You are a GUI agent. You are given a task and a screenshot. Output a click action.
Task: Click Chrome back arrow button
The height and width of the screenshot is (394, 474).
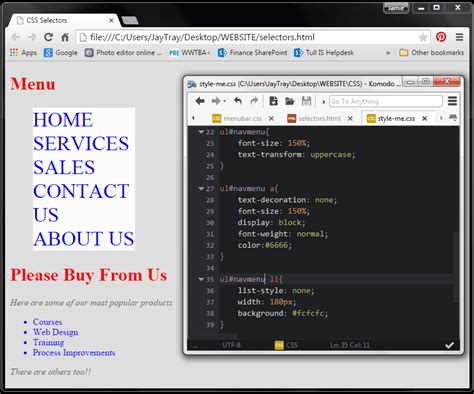(x=16, y=37)
